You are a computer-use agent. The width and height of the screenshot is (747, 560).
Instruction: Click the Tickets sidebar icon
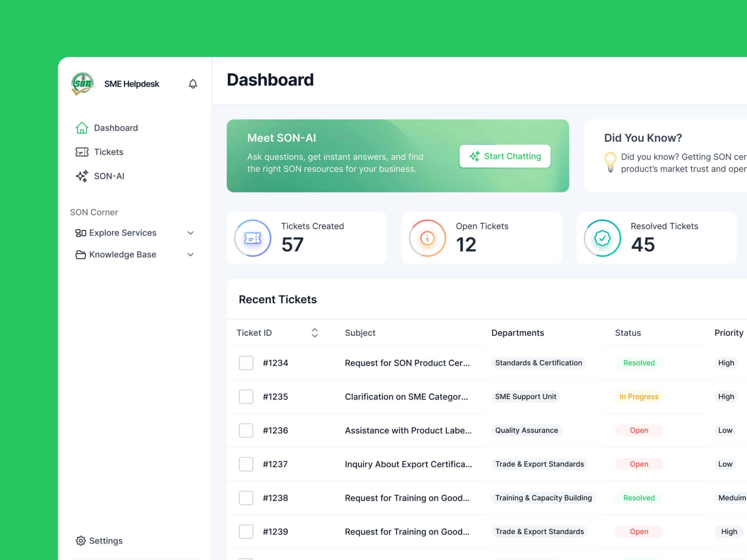click(82, 152)
